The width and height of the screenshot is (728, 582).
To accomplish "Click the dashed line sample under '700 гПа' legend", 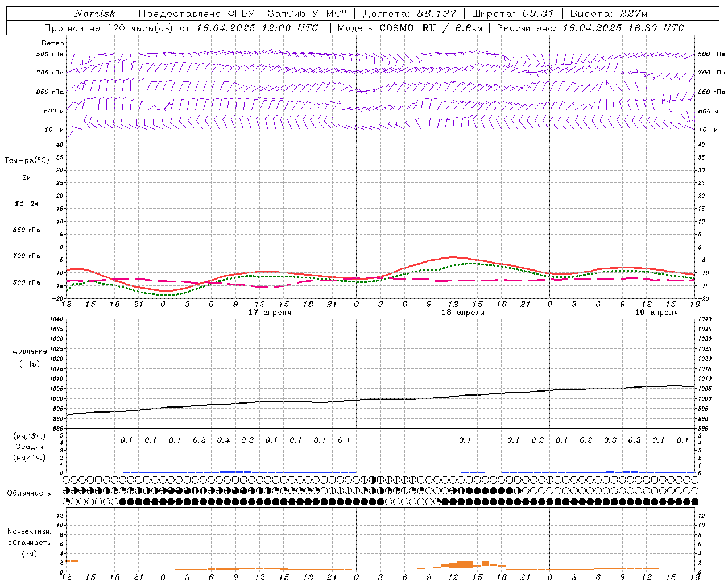I will (x=25, y=263).
